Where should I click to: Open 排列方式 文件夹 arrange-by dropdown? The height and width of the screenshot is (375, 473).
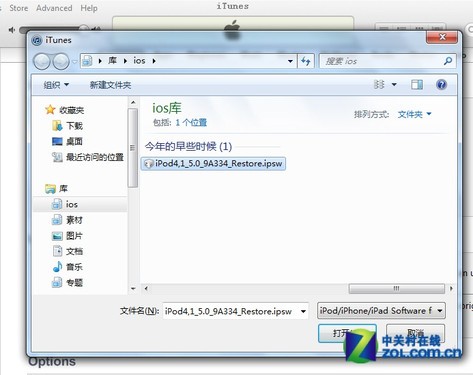click(414, 114)
